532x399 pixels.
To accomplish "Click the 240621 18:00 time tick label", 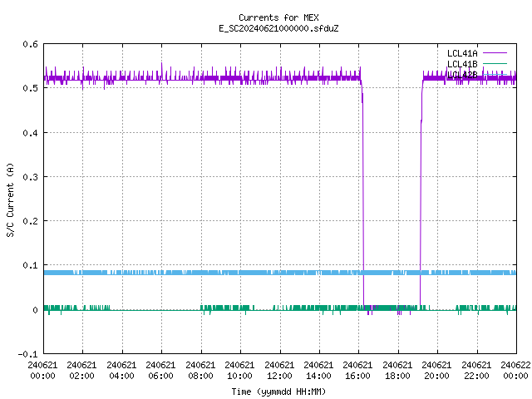I will coord(397,371).
